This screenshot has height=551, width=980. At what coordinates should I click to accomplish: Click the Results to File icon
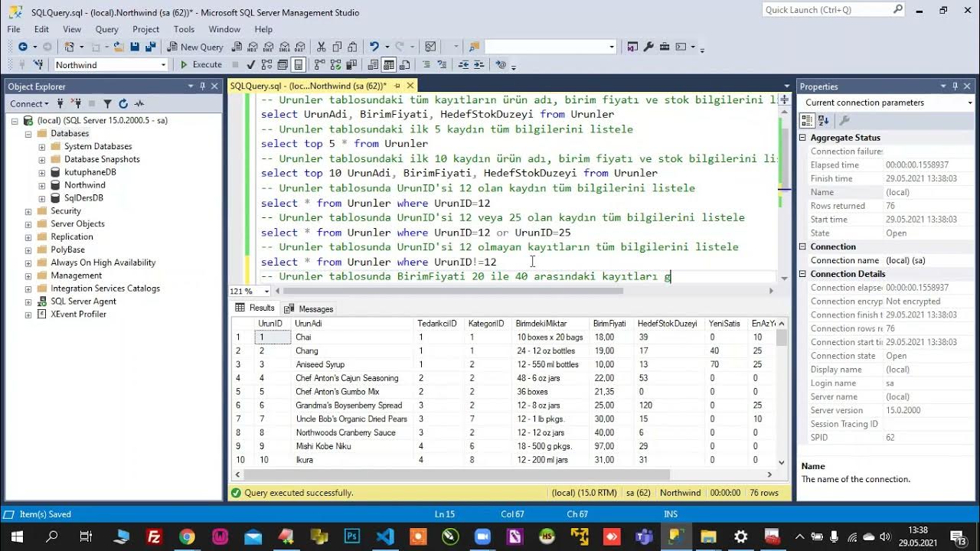[405, 65]
